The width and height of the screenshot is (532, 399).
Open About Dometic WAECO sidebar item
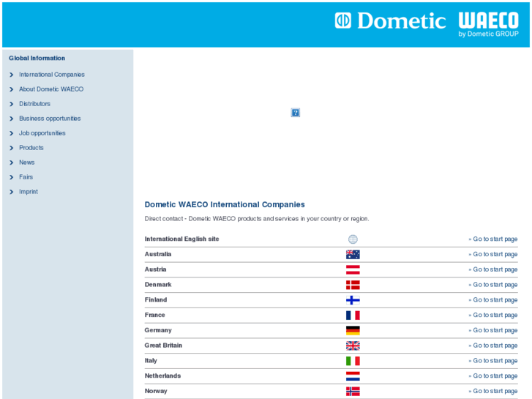pyautogui.click(x=51, y=89)
